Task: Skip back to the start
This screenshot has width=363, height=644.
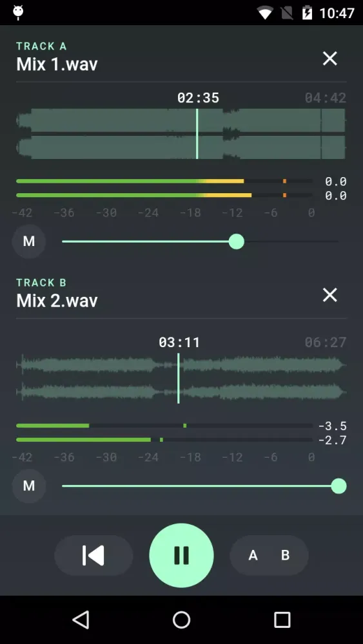Action: [93, 555]
